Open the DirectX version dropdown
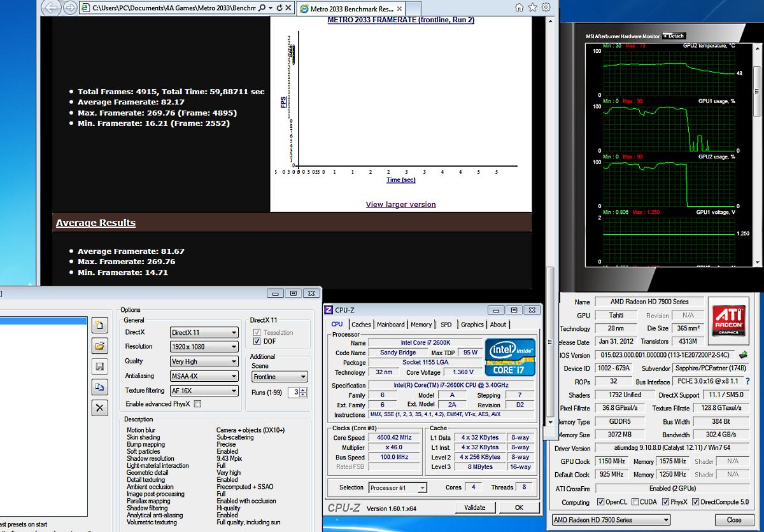 click(x=204, y=333)
